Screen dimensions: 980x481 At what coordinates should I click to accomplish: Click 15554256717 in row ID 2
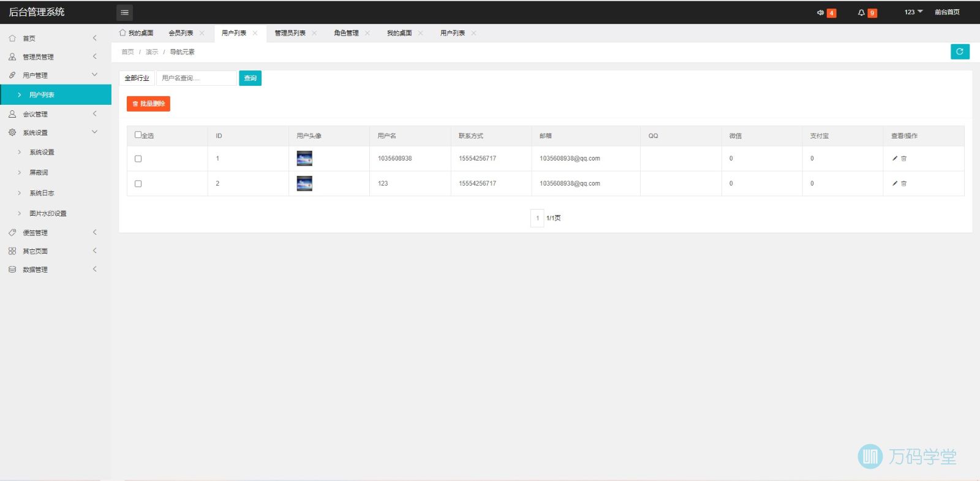click(x=477, y=183)
